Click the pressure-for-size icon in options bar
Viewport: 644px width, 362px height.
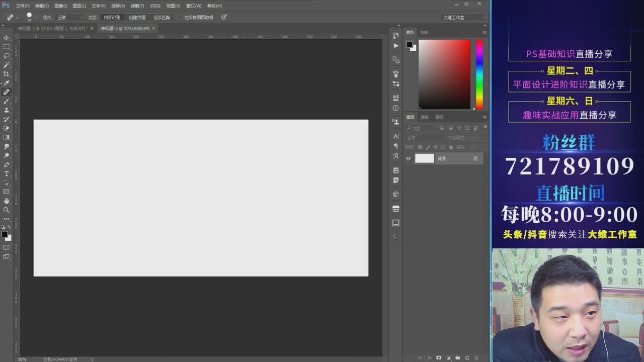(x=224, y=17)
